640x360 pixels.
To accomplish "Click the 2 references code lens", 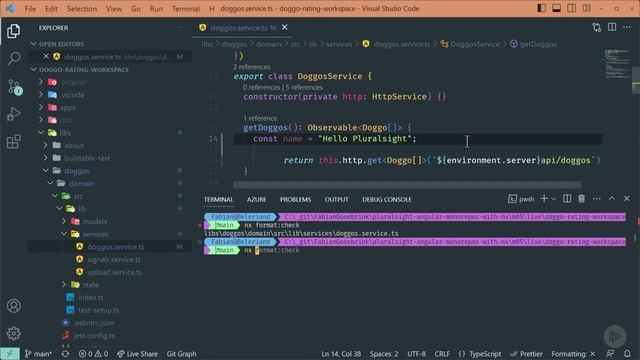I will (x=251, y=67).
